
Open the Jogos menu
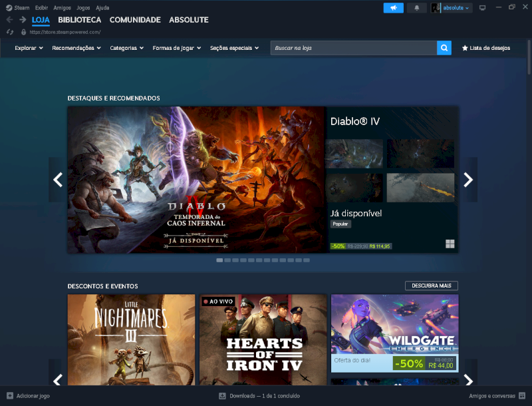pos(83,8)
